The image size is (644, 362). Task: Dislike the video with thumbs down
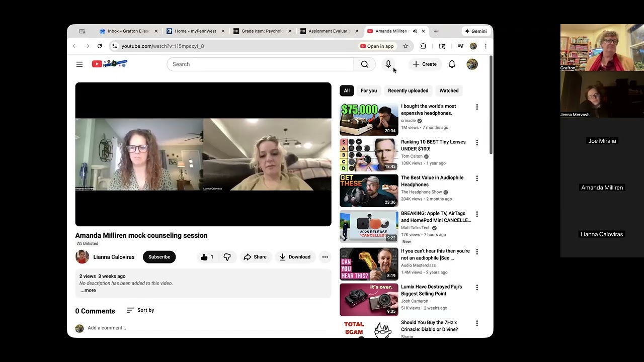click(227, 257)
